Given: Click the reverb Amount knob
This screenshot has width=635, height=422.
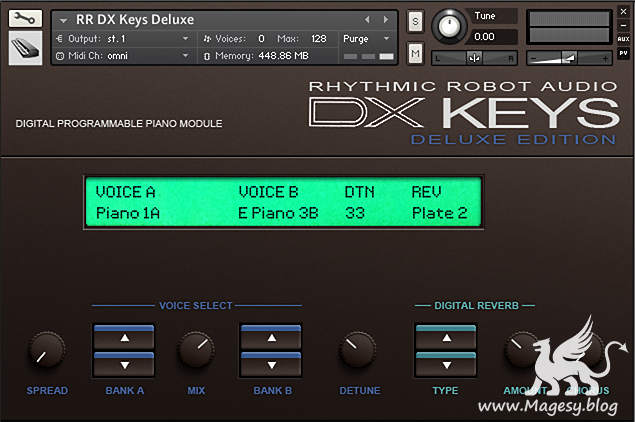Looking at the screenshot, I should click(x=522, y=350).
